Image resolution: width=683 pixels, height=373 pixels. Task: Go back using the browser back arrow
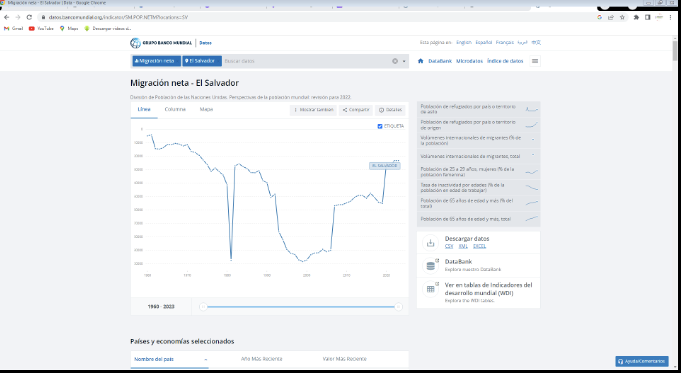point(7,17)
